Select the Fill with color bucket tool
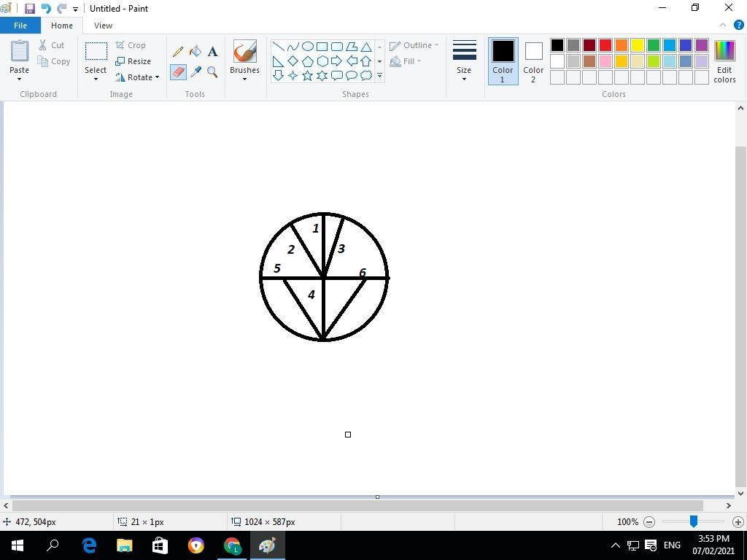Viewport: 747px width, 560px height. click(196, 52)
